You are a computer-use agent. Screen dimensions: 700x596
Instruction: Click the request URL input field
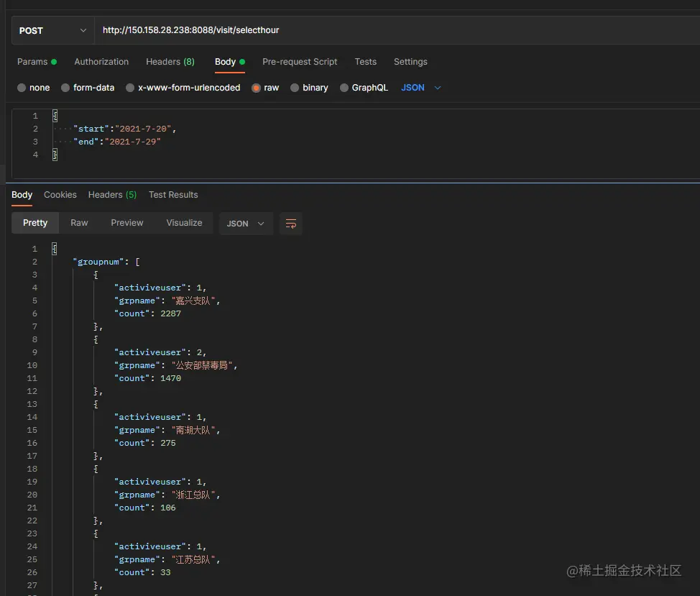(x=395, y=30)
